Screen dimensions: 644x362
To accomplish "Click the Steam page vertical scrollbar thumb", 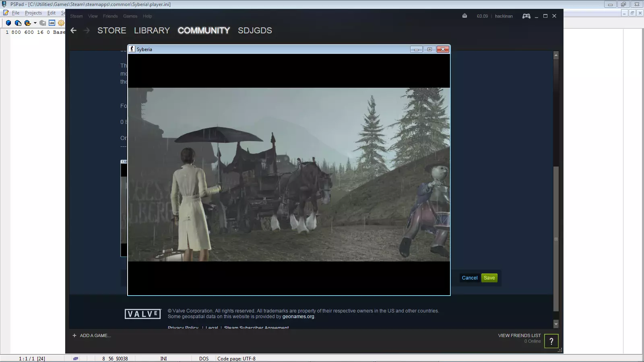I will [556, 239].
